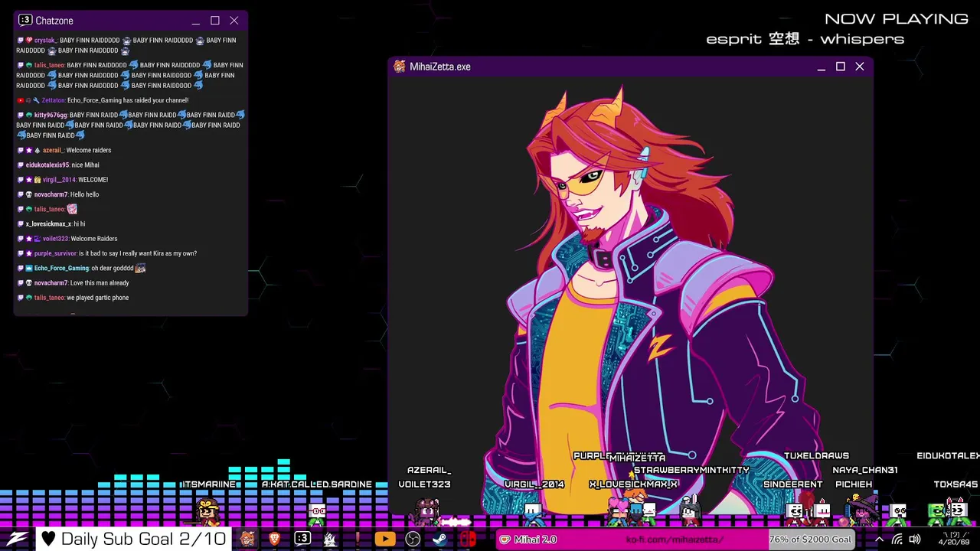Image resolution: width=980 pixels, height=551 pixels.
Task: Click username crystak_ in chat
Action: coord(45,40)
